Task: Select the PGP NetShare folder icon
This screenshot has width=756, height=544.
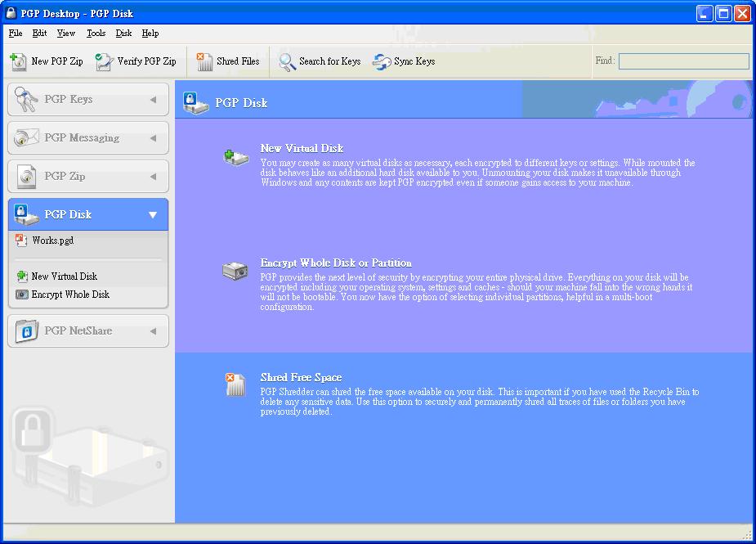Action: [26, 331]
